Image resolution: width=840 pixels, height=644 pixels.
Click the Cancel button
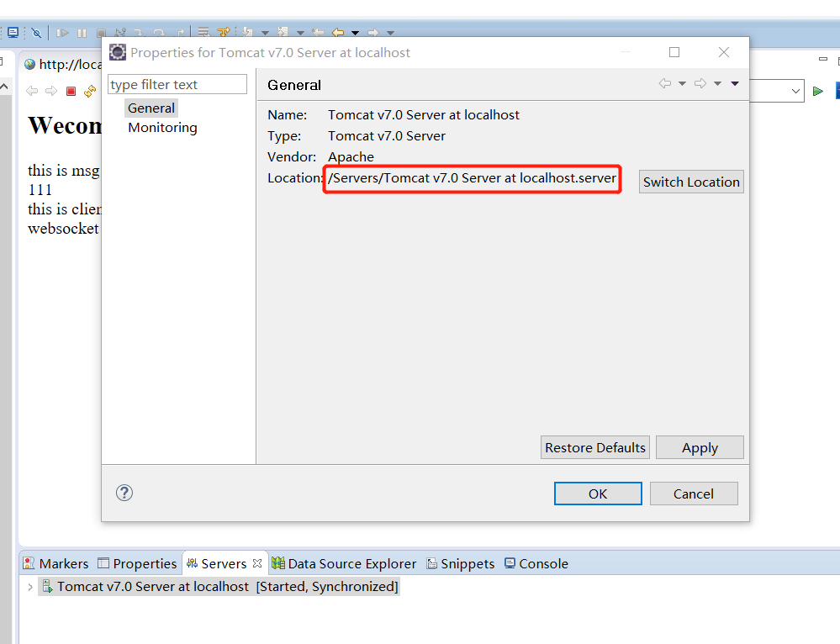pos(694,494)
